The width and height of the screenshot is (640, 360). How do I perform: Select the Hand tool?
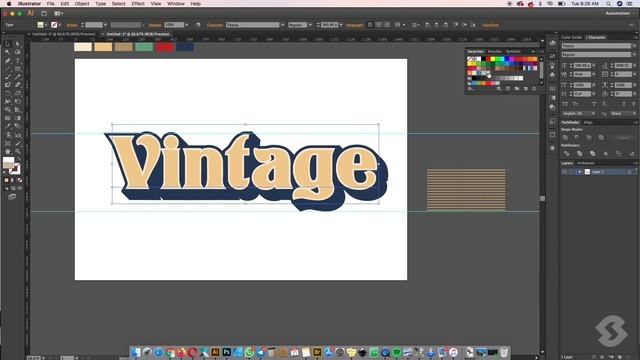(8, 151)
